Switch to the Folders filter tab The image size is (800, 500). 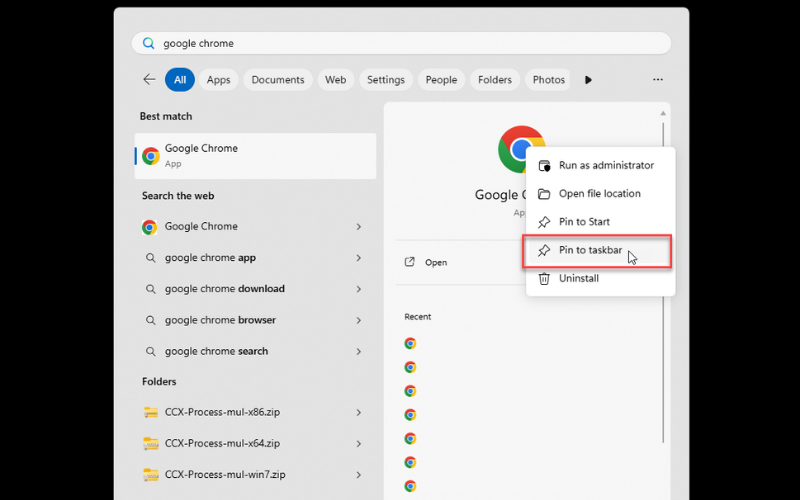click(x=494, y=80)
